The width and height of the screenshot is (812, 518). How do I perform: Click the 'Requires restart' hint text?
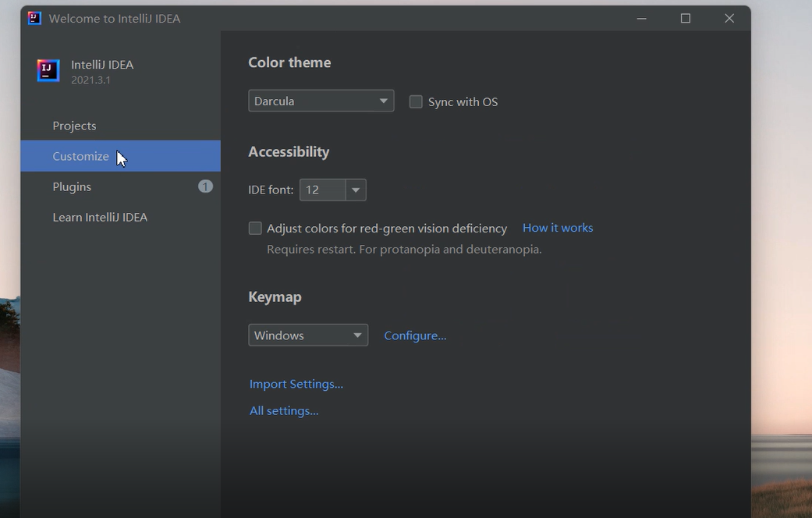click(405, 249)
